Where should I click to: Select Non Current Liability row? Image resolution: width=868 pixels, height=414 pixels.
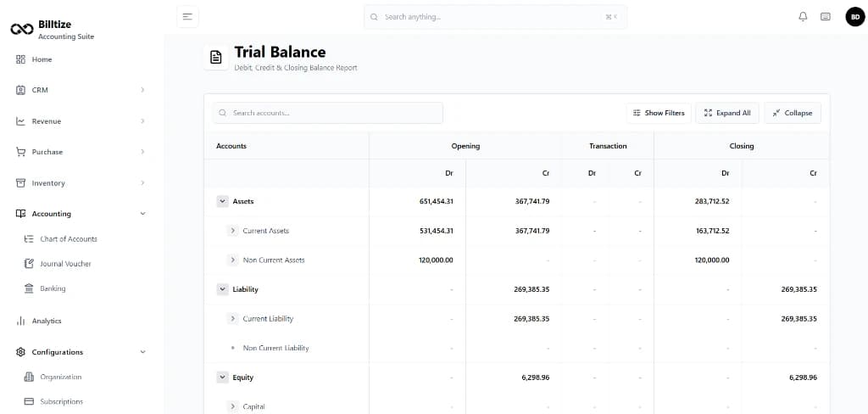tap(516, 348)
